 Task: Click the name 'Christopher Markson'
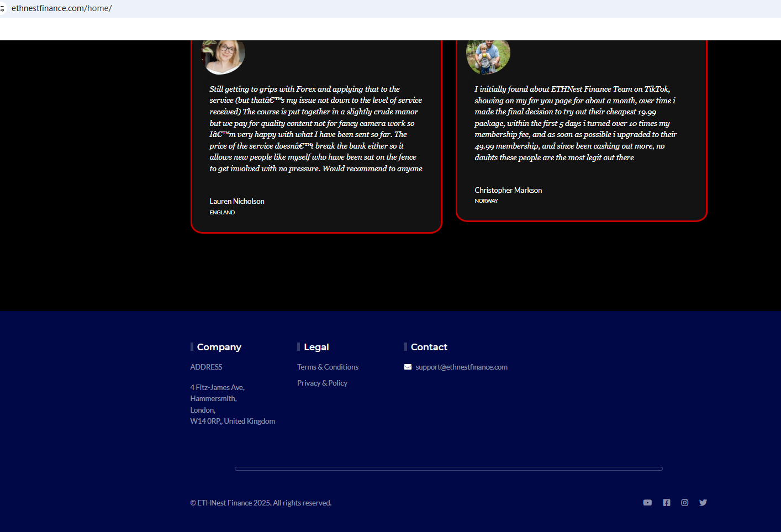[508, 190]
